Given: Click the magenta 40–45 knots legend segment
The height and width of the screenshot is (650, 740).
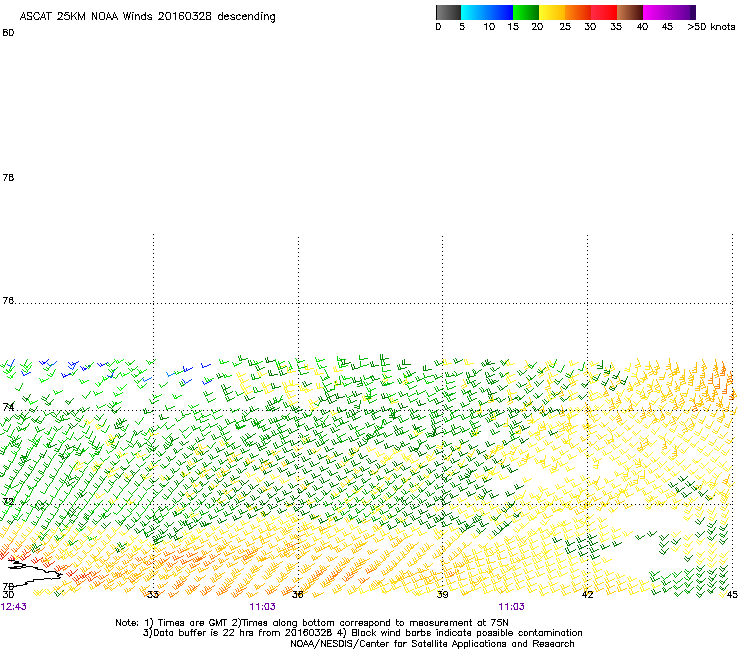Looking at the screenshot, I should tap(656, 12).
